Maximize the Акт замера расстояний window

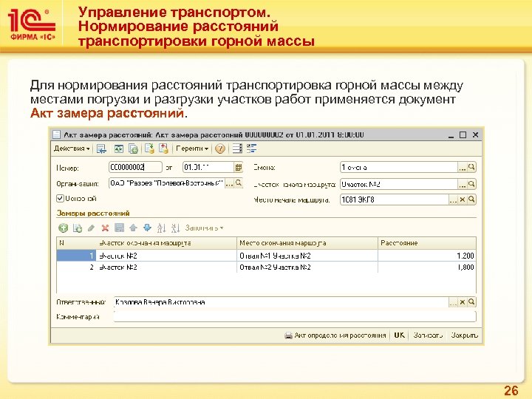point(463,134)
